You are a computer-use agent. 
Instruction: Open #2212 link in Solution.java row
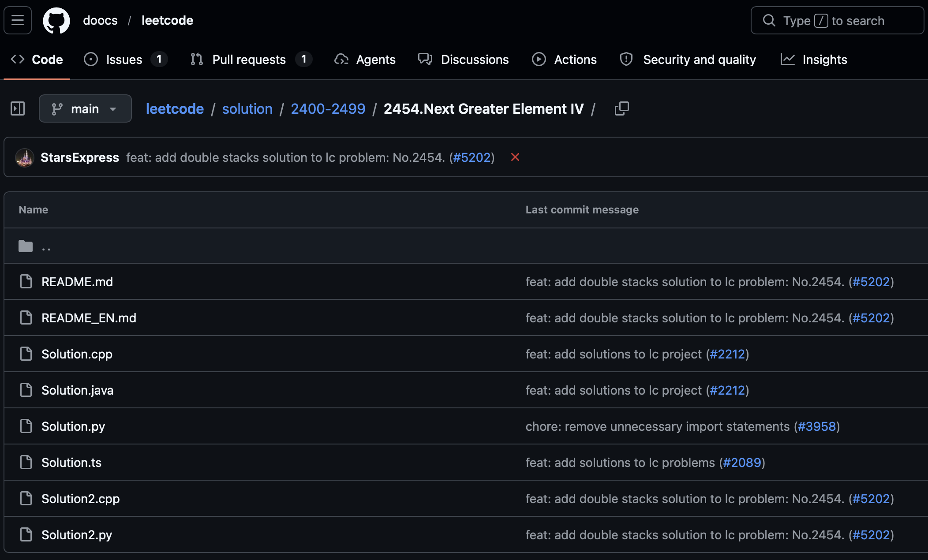click(x=727, y=390)
